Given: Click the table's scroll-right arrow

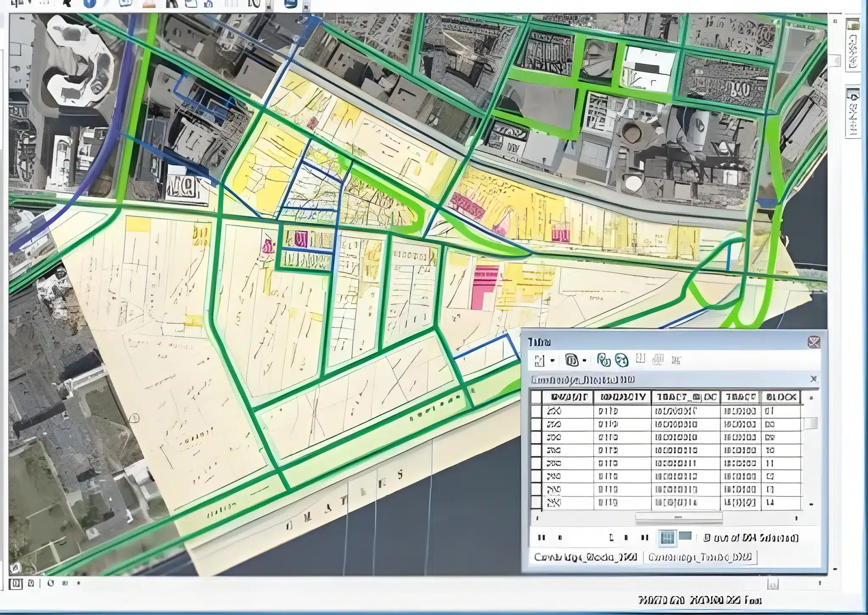Looking at the screenshot, I should point(797,518).
